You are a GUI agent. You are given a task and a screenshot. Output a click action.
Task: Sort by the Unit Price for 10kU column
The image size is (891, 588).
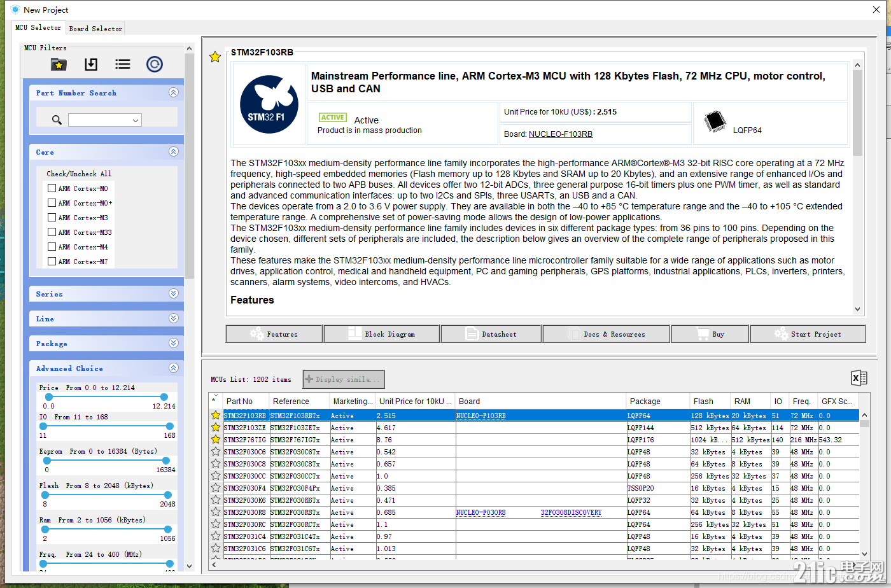(416, 401)
